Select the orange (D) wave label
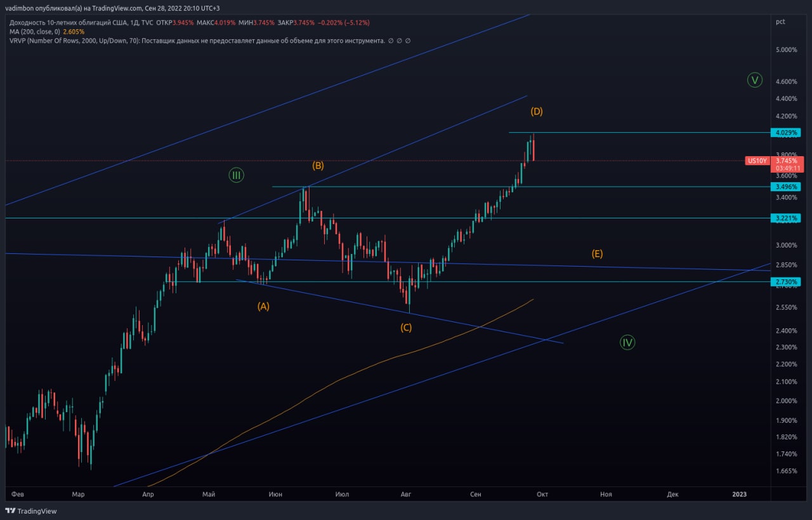812x520 pixels. click(537, 111)
